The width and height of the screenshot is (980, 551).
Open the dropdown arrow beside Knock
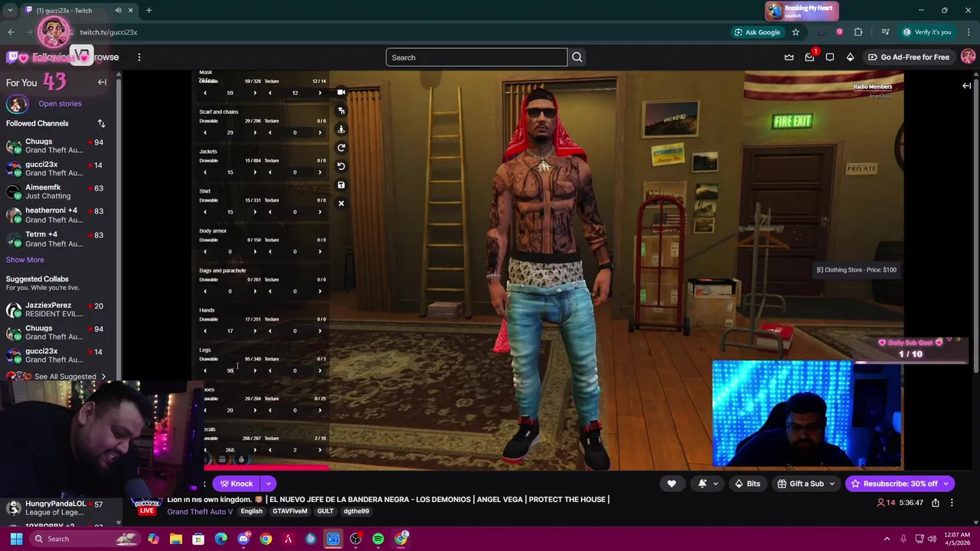268,484
